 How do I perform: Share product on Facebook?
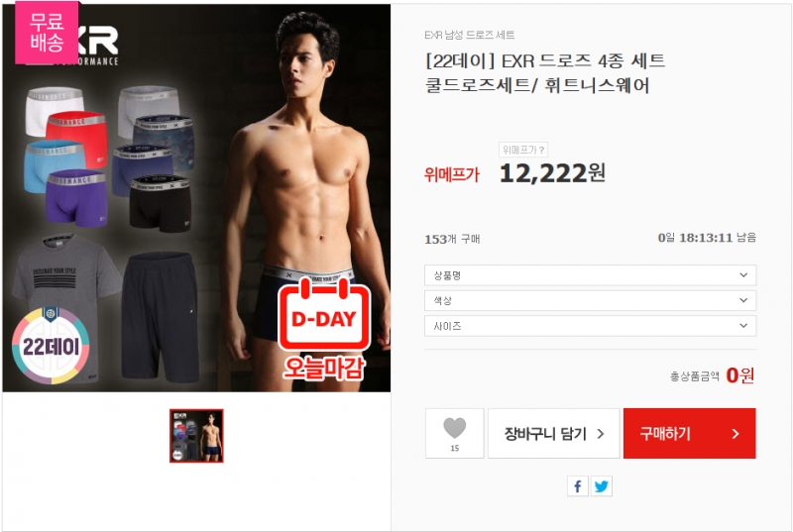click(578, 486)
